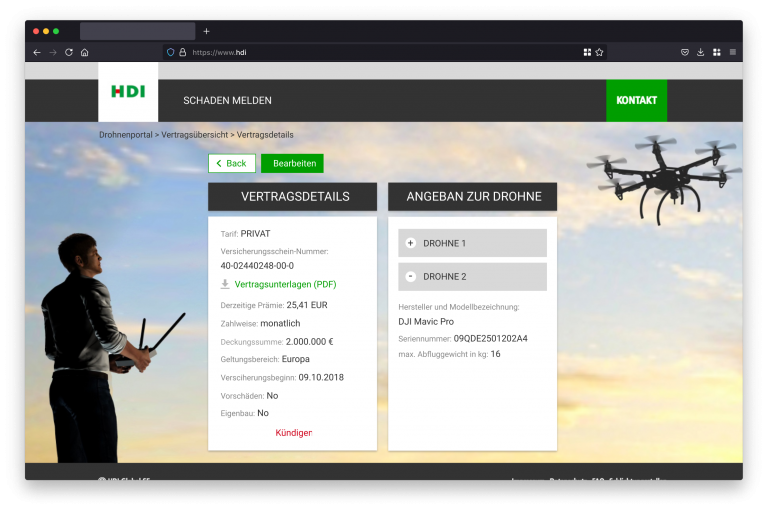This screenshot has width=768, height=510.
Task: Open Schaden Melden in the navigation
Action: click(x=227, y=101)
